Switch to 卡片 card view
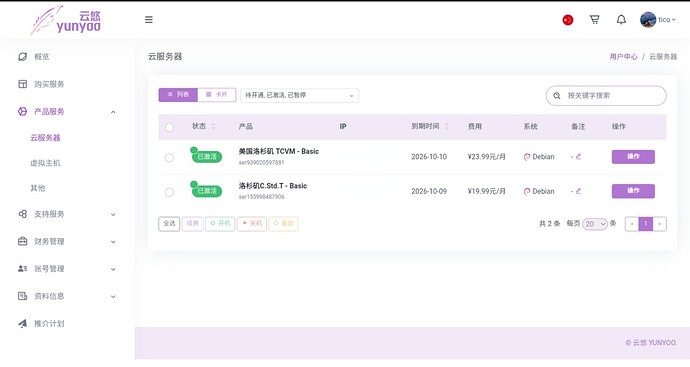This screenshot has width=690, height=367. pos(217,95)
